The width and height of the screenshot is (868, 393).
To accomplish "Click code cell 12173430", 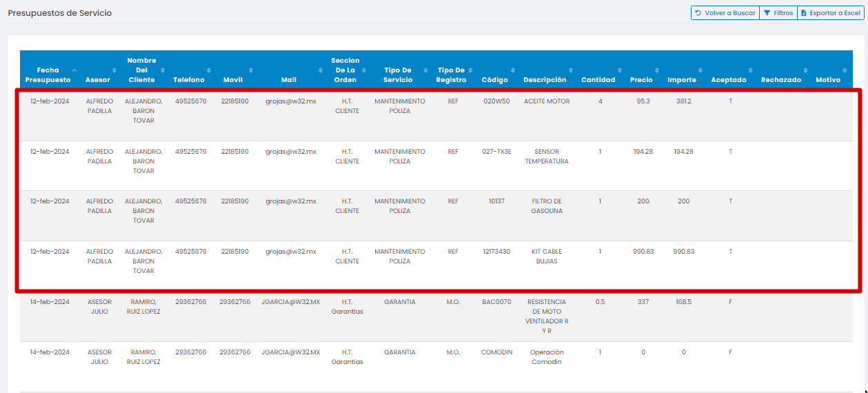I will (x=496, y=252).
